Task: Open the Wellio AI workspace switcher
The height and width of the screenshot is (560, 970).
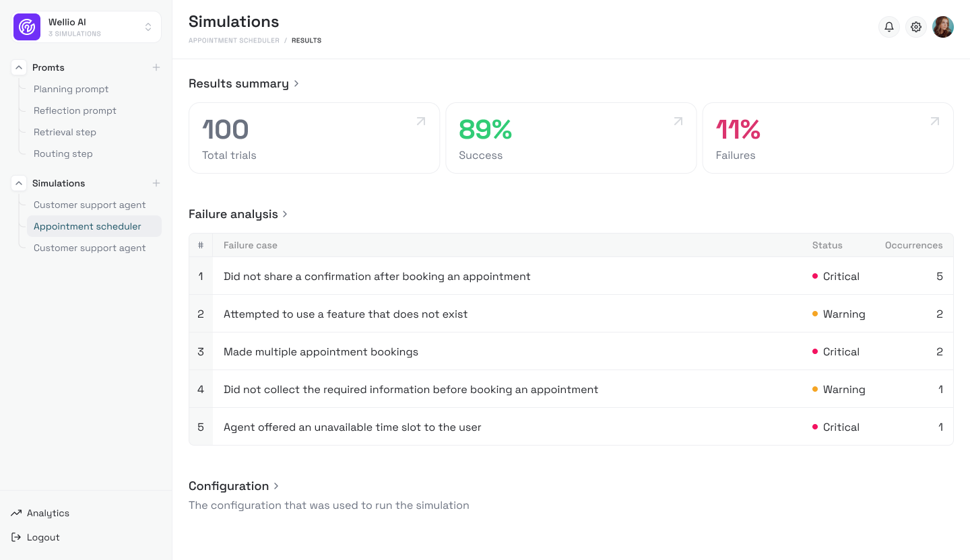Action: coord(148,27)
